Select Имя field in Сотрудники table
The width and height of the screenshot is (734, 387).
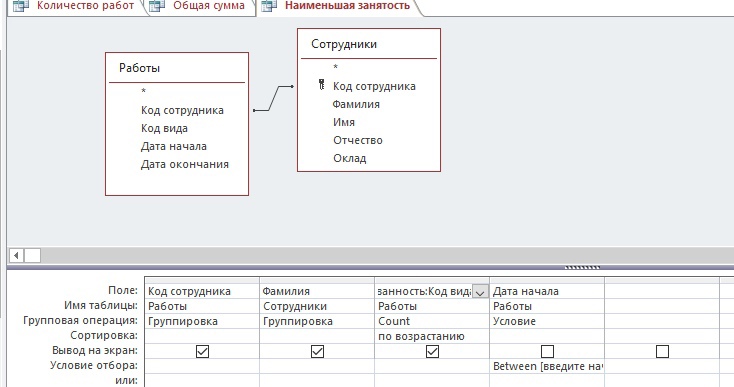click(344, 122)
